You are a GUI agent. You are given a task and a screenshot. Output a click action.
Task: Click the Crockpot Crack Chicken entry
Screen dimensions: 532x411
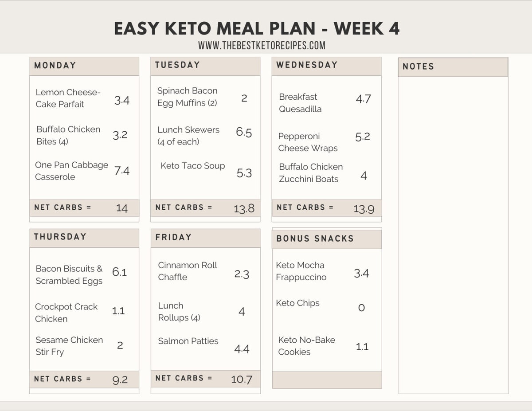tap(66, 313)
